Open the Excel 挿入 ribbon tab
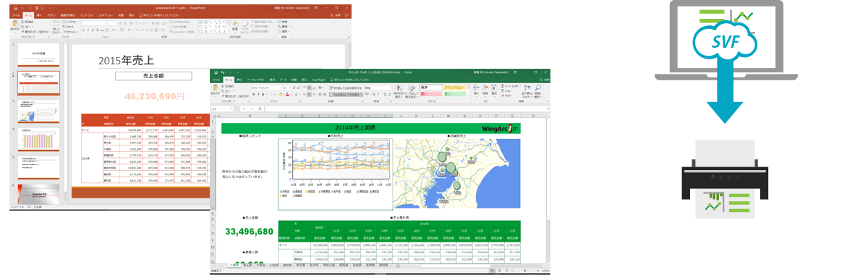 [x=239, y=80]
